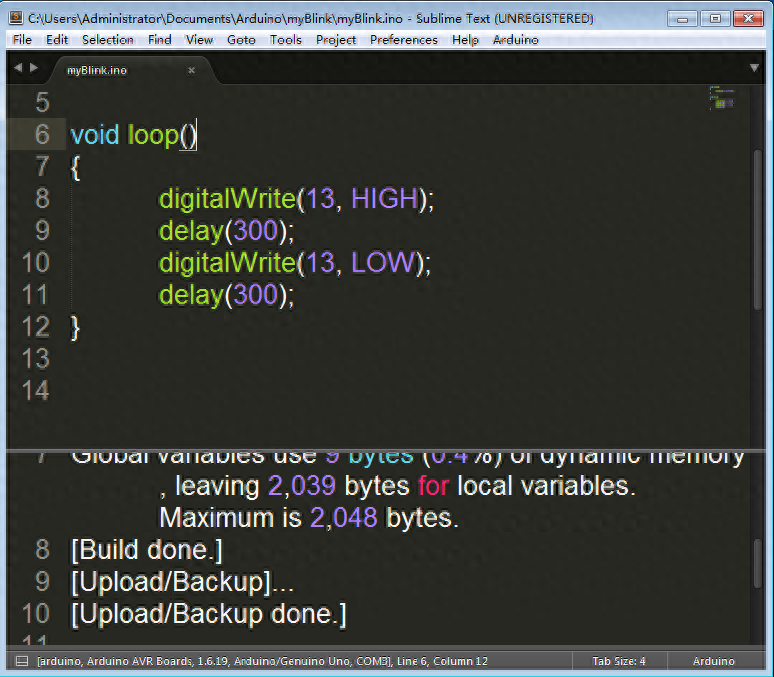Click the minimap code preview
The image size is (774, 677).
[x=723, y=98]
